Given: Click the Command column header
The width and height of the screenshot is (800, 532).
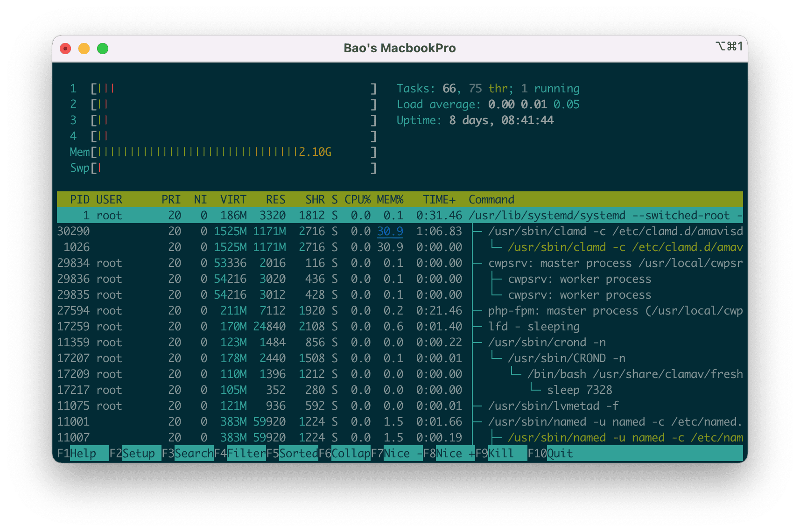Looking at the screenshot, I should point(491,199).
